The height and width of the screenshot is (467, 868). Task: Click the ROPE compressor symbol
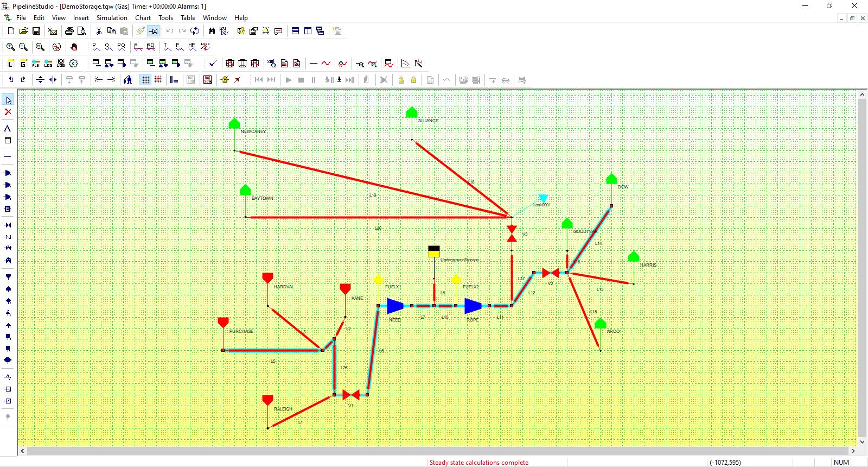tap(473, 306)
